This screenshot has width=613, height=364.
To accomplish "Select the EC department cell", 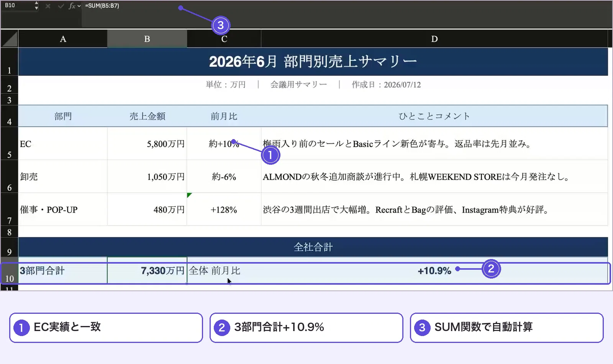I will click(63, 144).
